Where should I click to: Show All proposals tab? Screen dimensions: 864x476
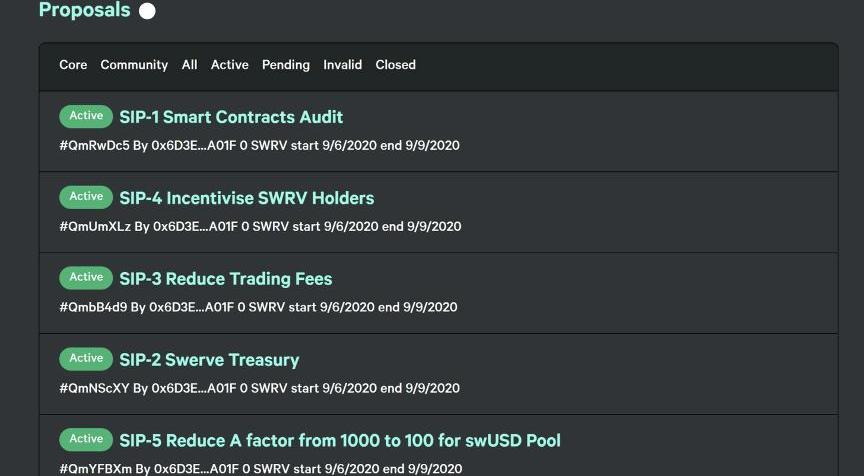(189, 65)
